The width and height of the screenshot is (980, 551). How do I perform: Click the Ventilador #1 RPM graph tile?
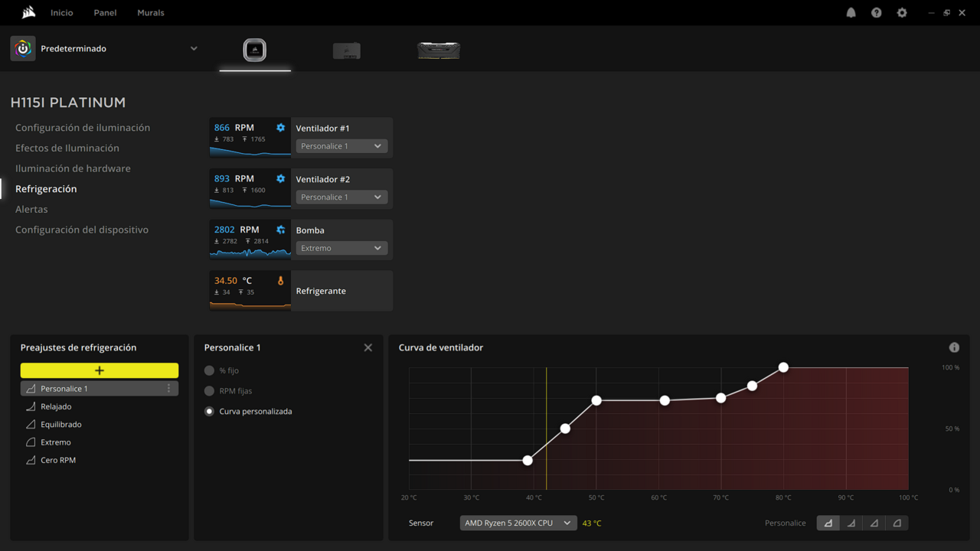pos(250,138)
